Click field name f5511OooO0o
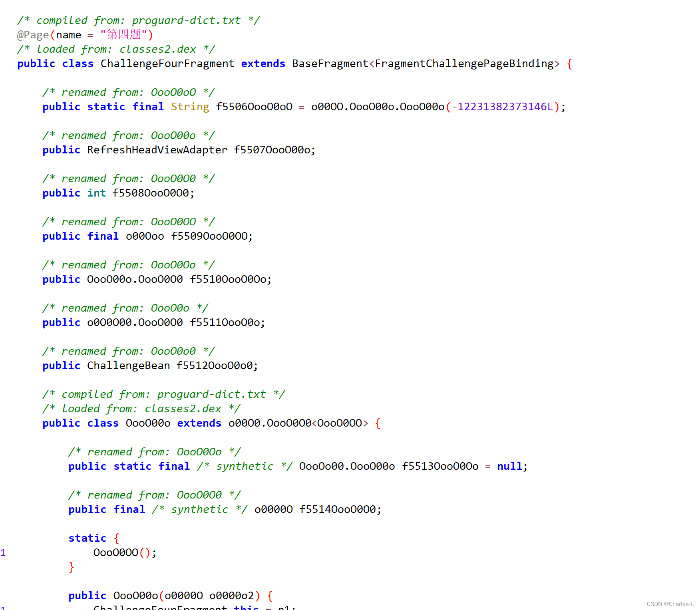Image resolution: width=700 pixels, height=610 pixels. coord(225,323)
